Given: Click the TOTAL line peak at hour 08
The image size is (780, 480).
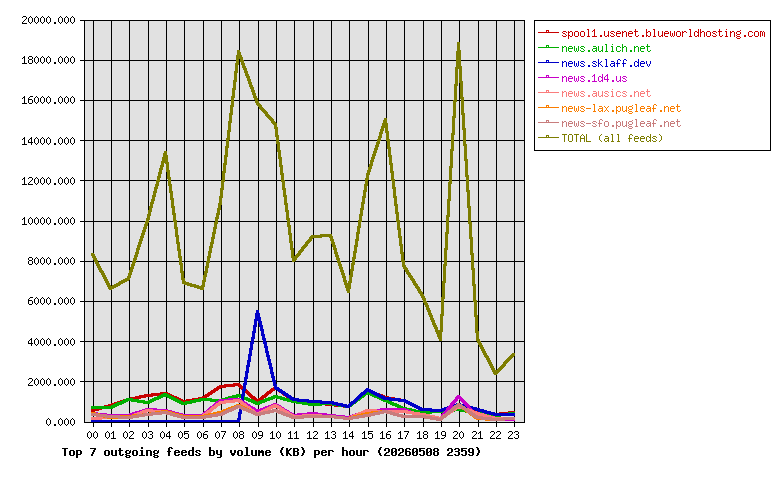Looking at the screenshot, I should click(239, 52).
